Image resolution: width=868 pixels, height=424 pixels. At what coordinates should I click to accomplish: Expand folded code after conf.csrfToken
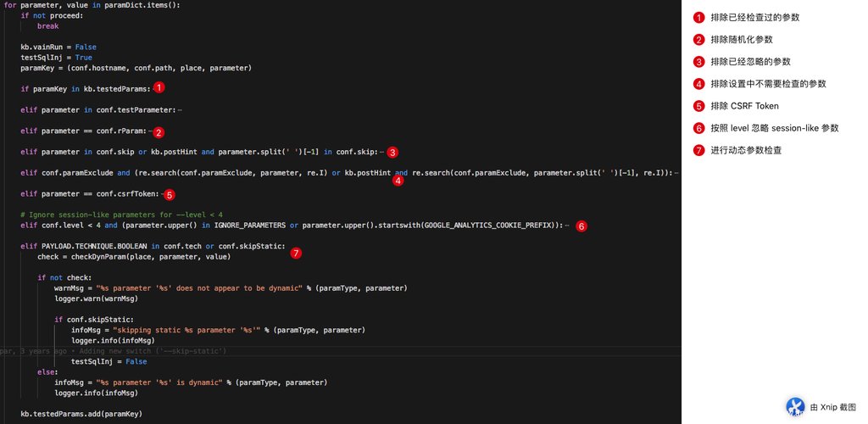159,194
